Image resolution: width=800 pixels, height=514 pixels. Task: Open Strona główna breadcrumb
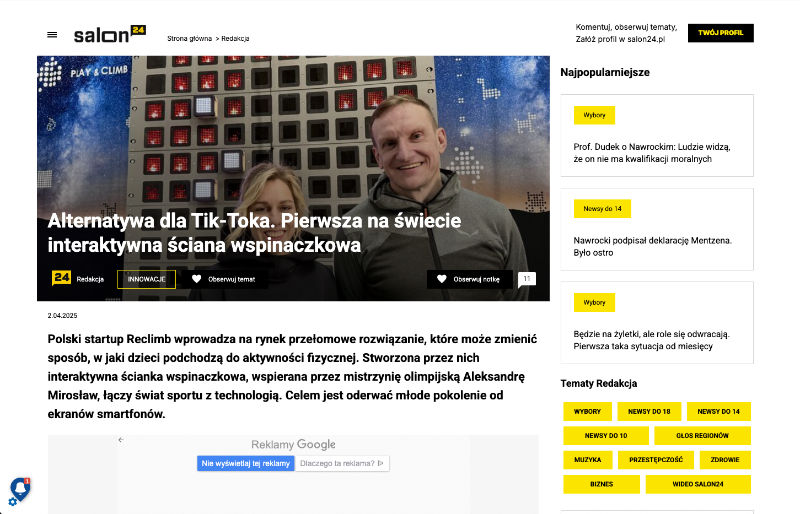189,38
